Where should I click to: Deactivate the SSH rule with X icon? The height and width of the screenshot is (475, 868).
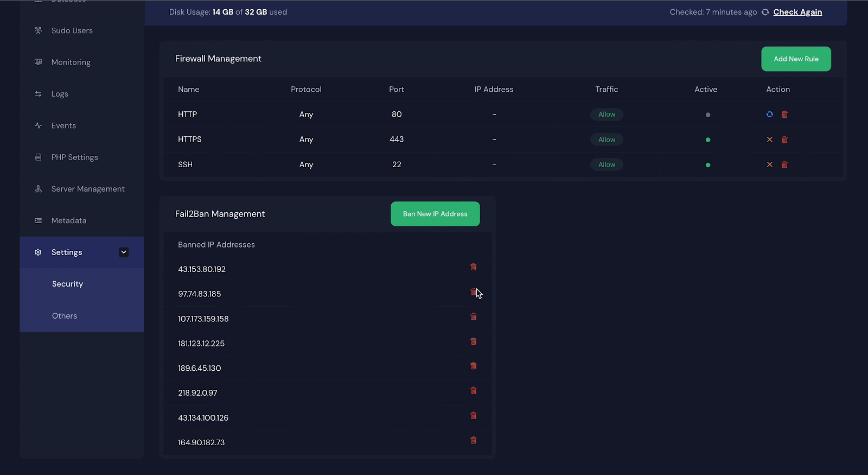click(x=769, y=164)
